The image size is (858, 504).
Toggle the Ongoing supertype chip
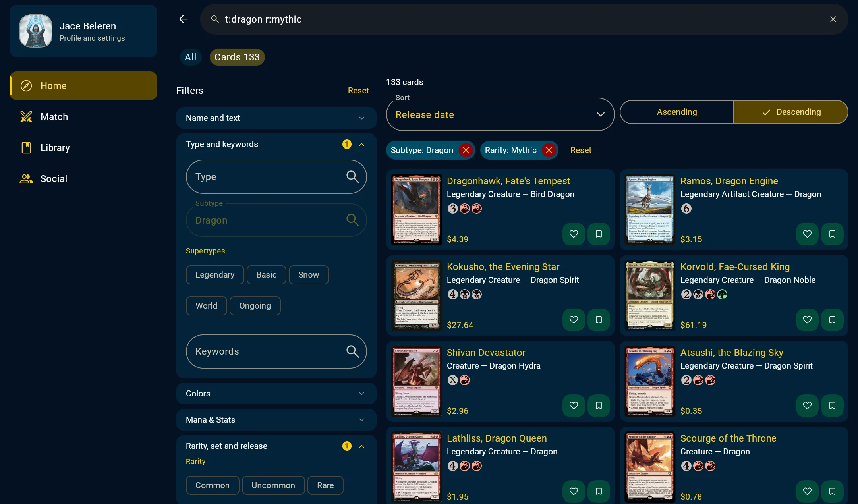255,306
